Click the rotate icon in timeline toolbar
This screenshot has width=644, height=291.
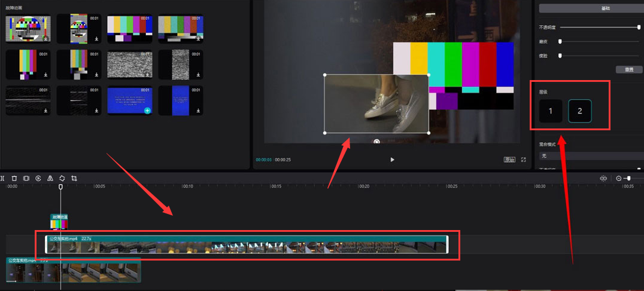click(x=62, y=178)
